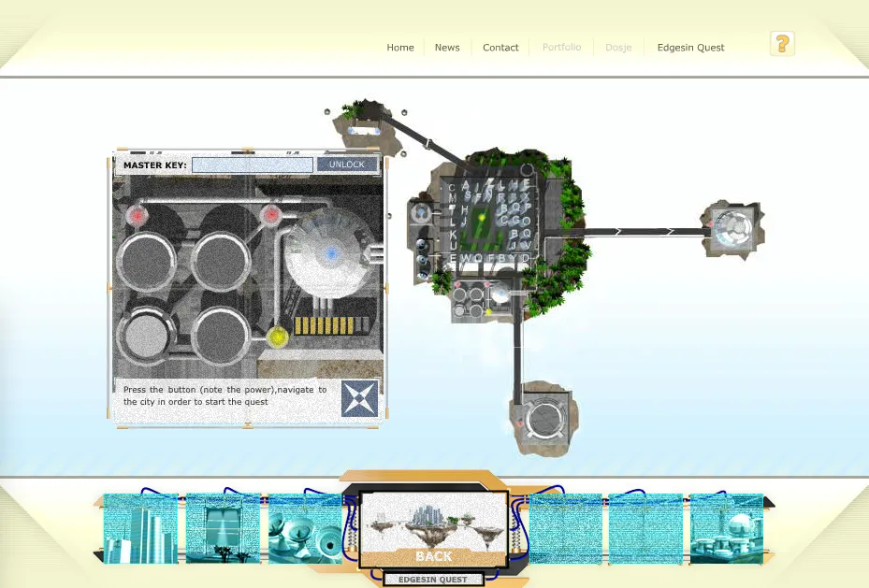
Task: Choose the dome building thumbnail
Action: coord(727,529)
